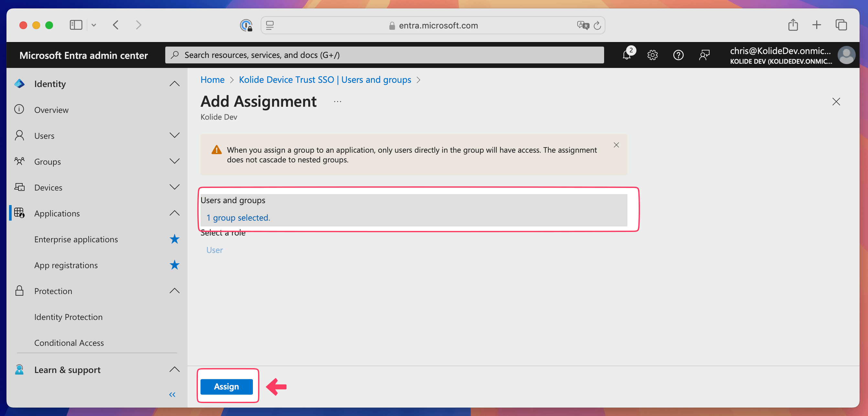Select Identity Protection in sidebar

pos(69,317)
